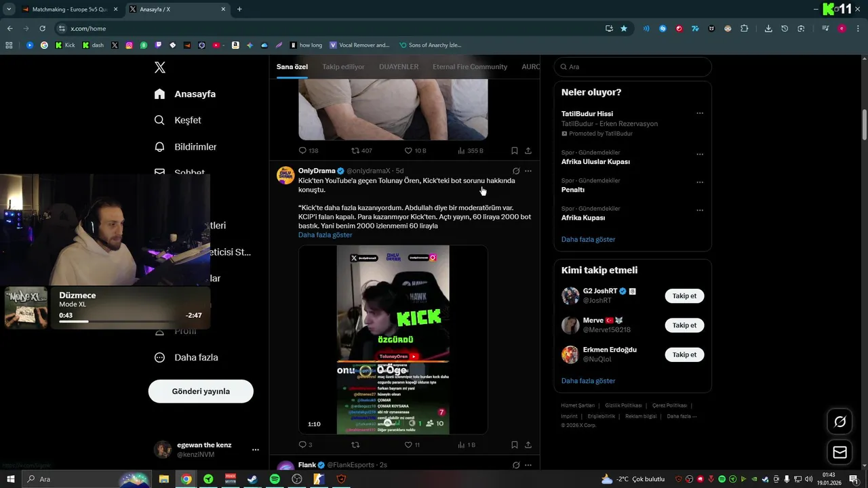Open more options for Afrika Kupası trend
This screenshot has width=868, height=488.
[x=700, y=210]
